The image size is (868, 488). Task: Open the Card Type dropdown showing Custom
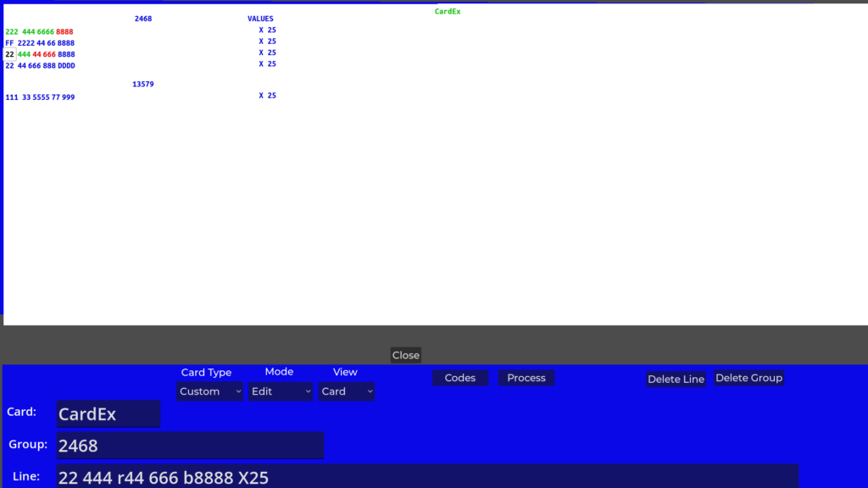210,391
